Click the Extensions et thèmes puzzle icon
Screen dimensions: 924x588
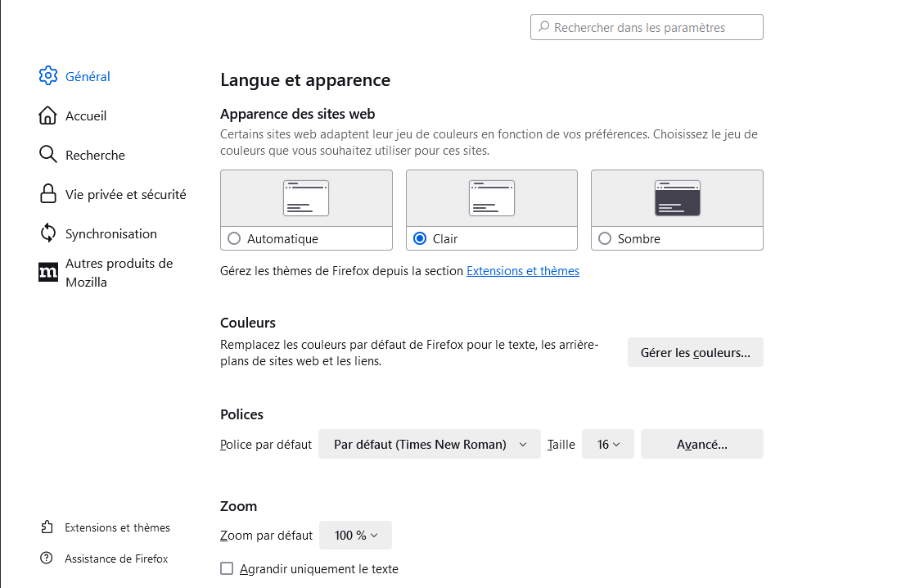click(x=45, y=527)
